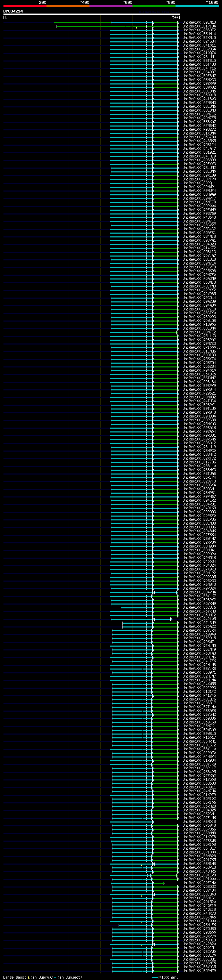Select the UniRef100_A3LQC6 label
The height and width of the screenshot is (980, 222).
(x=199, y=699)
